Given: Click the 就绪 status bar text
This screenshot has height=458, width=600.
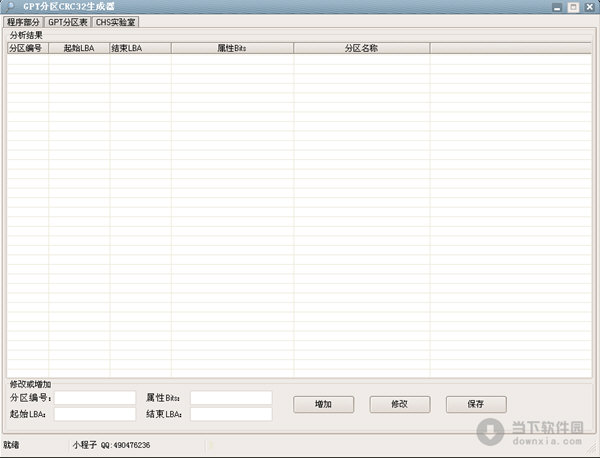Looking at the screenshot, I should 11,445.
